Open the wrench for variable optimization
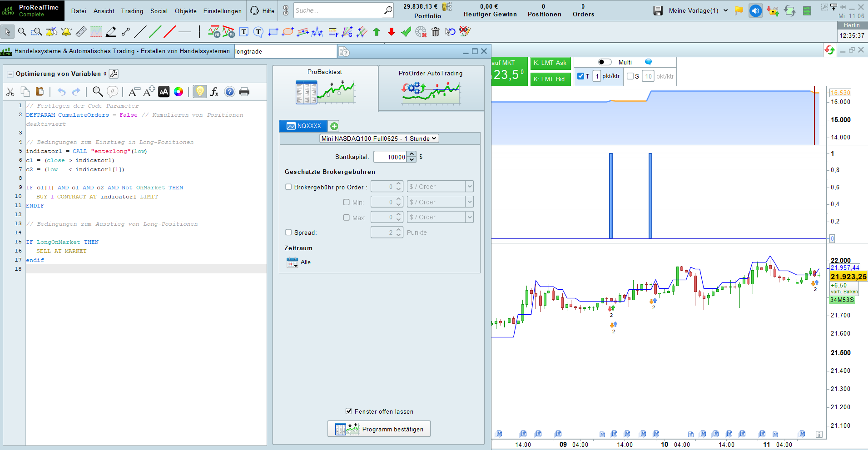Viewport: 868px width, 450px height. 114,74
